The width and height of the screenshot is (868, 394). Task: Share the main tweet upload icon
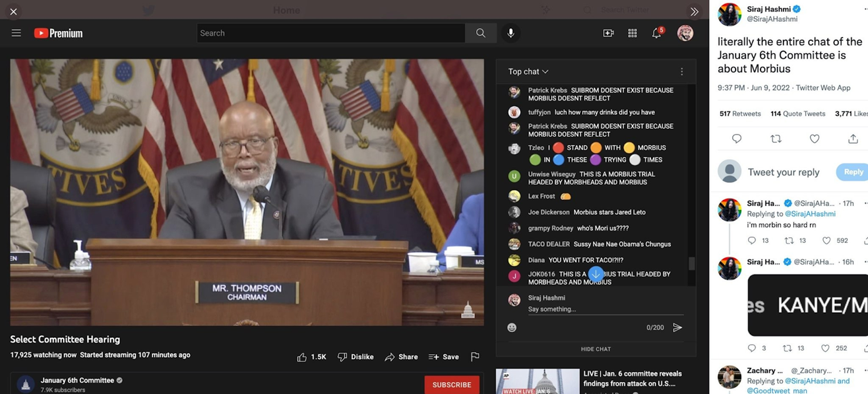853,139
